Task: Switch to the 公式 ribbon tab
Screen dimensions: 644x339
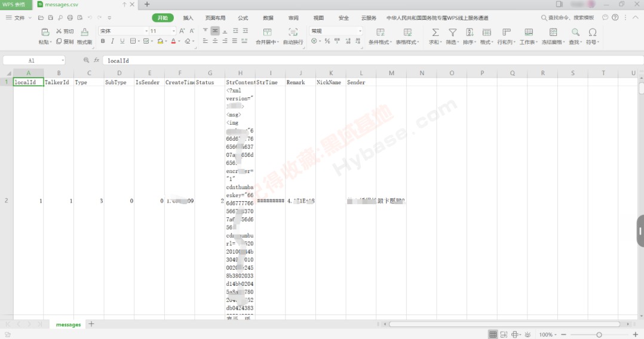Action: (x=243, y=18)
